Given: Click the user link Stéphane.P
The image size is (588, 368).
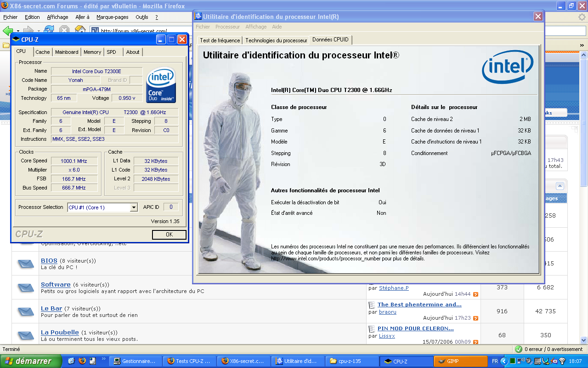Looking at the screenshot, I should [x=394, y=288].
